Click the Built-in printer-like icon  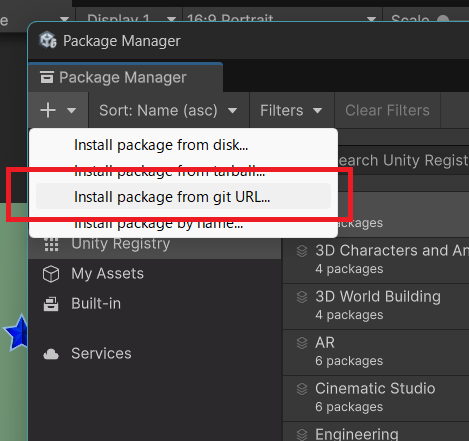[x=51, y=304]
